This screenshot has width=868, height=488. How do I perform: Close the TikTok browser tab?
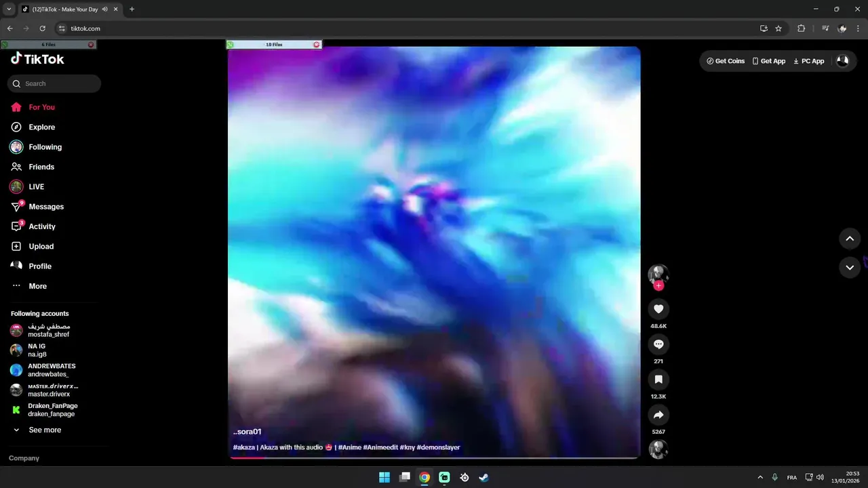115,9
